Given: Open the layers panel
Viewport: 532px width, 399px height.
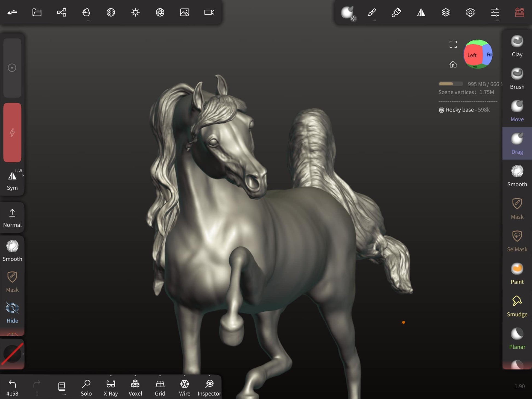Looking at the screenshot, I should 446,12.
